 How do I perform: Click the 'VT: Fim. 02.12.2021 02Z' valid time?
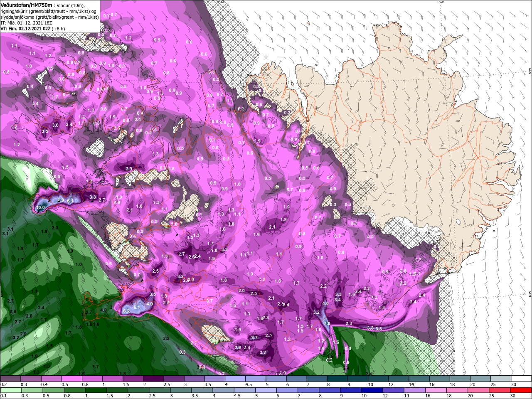(x=26, y=29)
